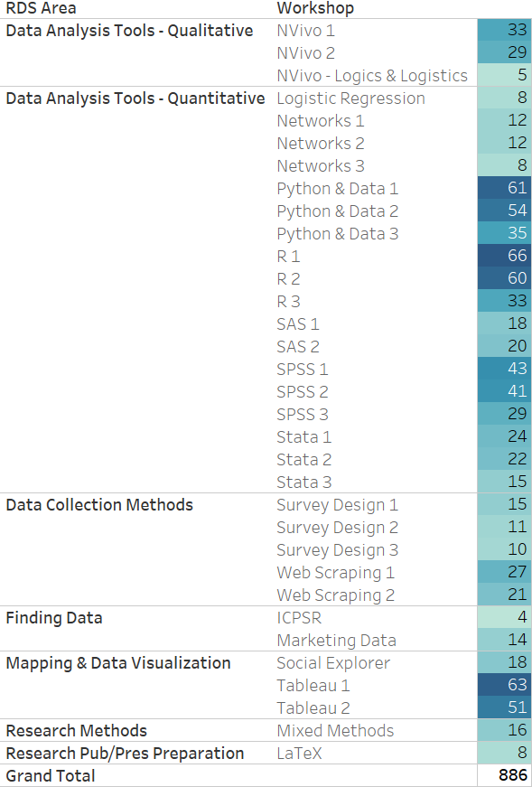This screenshot has width=532, height=787.
Task: Select the Web Scraping 1 label
Action: tap(335, 573)
